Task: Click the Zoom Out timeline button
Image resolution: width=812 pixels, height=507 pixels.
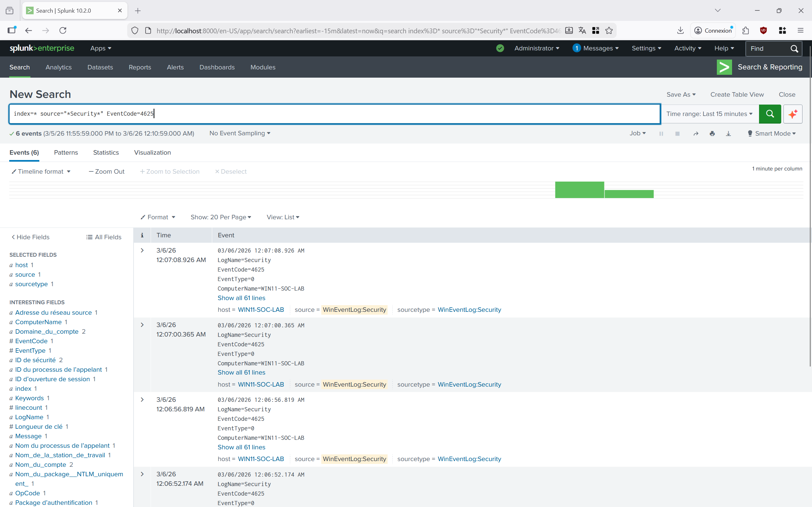Action: [x=106, y=171]
